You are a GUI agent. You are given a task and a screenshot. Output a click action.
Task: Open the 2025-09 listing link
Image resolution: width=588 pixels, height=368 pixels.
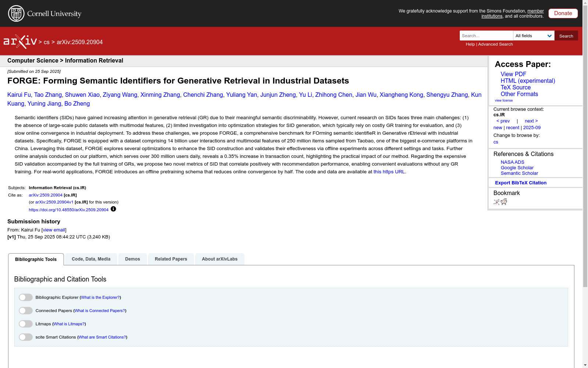(x=532, y=127)
